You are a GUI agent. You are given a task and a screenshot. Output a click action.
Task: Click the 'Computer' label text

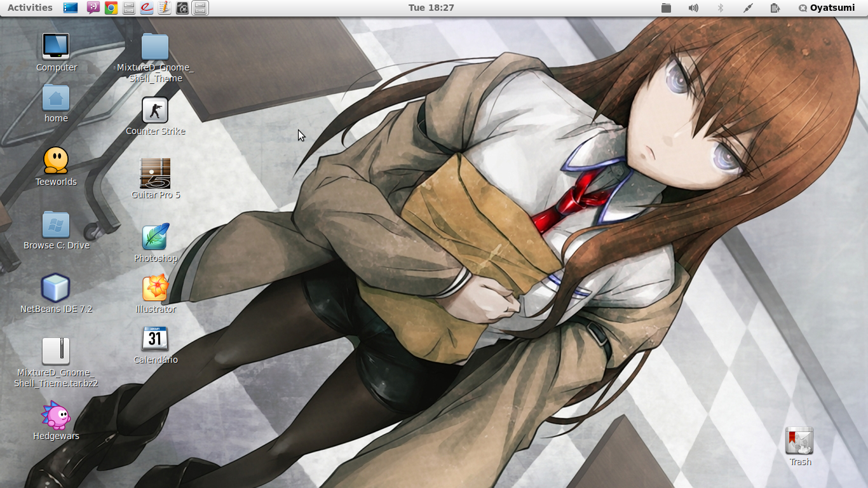click(x=57, y=67)
